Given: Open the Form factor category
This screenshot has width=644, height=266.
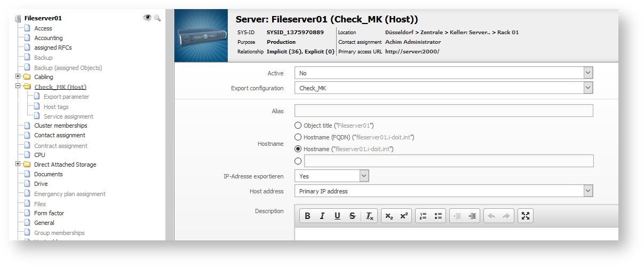Looking at the screenshot, I should pyautogui.click(x=49, y=213).
